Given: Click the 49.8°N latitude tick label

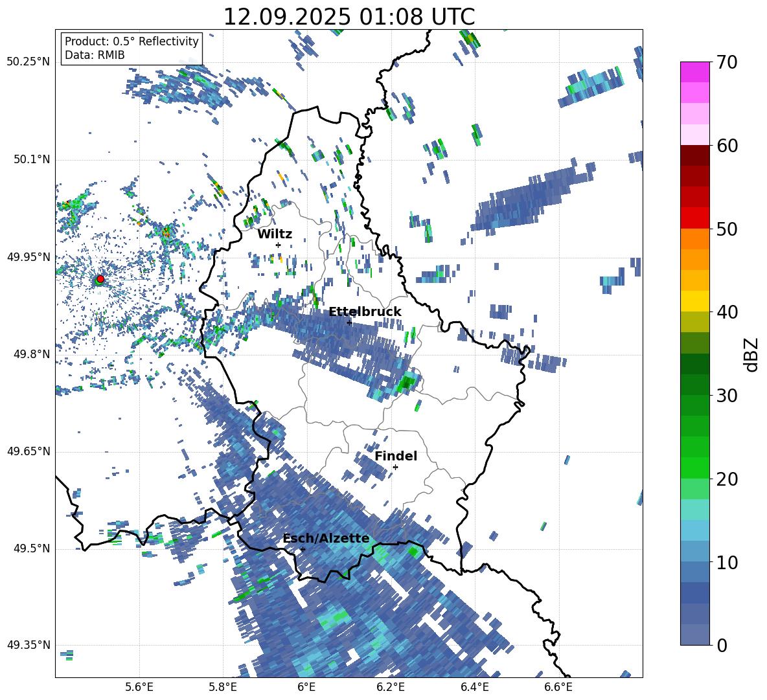Looking at the screenshot, I should tap(32, 354).
